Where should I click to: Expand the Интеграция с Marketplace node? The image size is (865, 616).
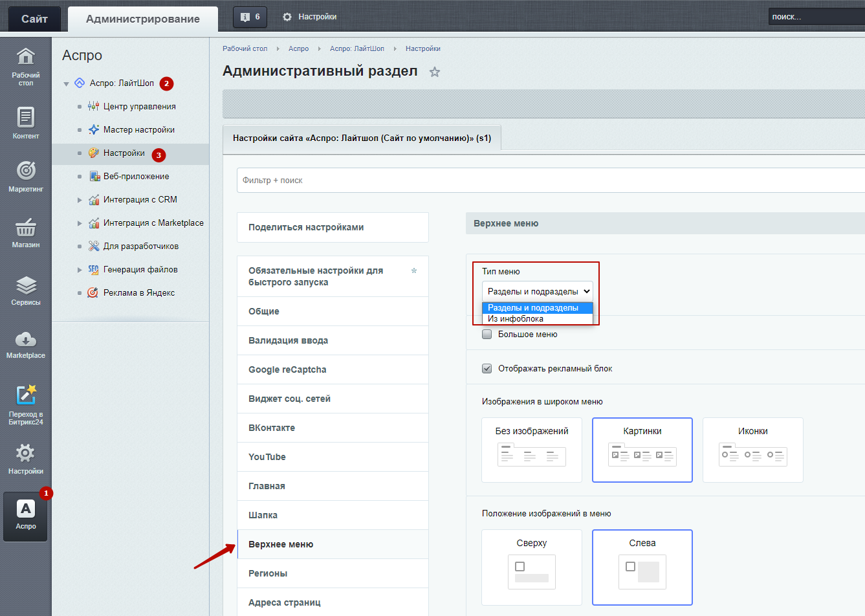[x=80, y=223]
